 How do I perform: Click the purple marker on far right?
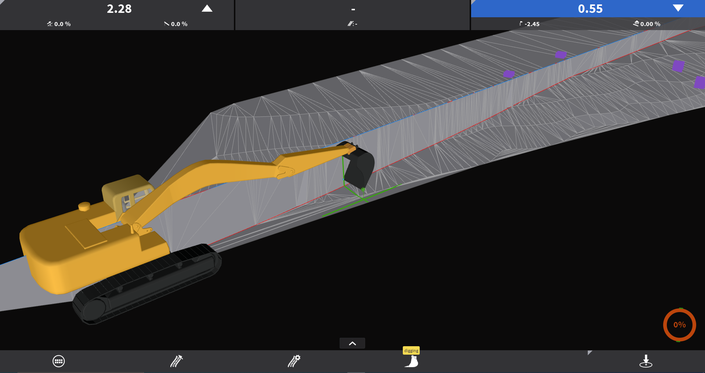tap(700, 83)
